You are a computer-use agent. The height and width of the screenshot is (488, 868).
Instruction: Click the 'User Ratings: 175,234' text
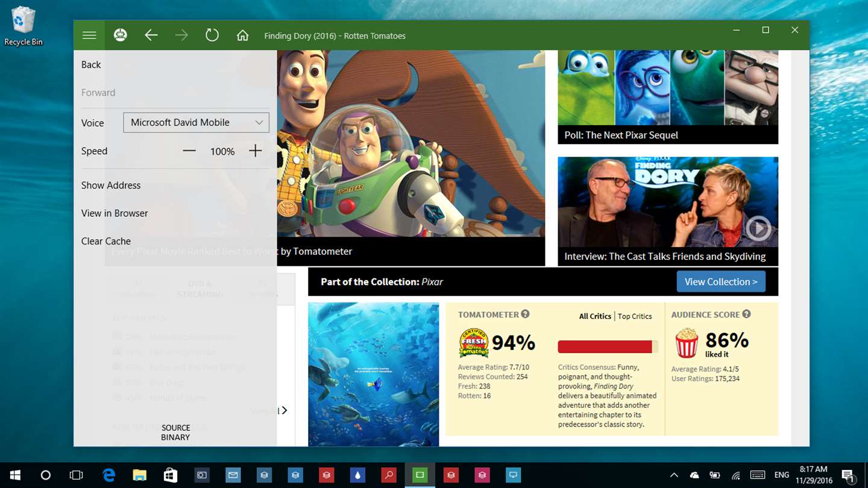coord(705,378)
